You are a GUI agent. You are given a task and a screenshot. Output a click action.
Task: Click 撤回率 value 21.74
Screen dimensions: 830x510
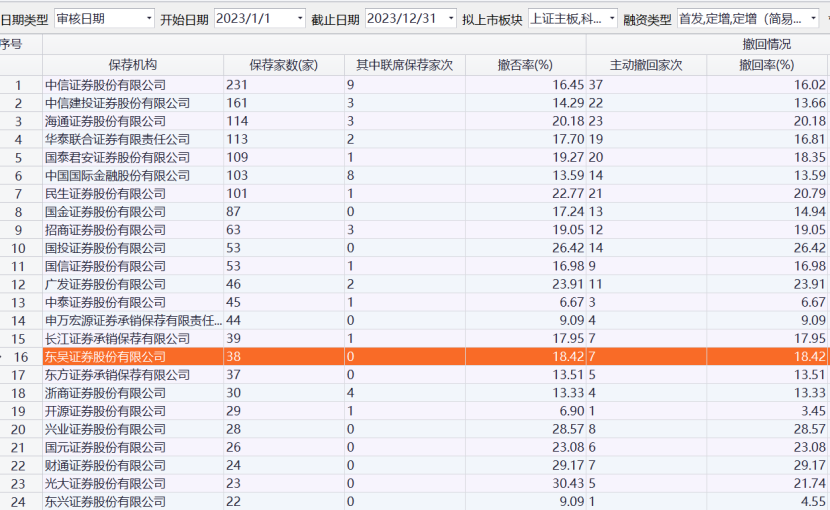point(809,484)
